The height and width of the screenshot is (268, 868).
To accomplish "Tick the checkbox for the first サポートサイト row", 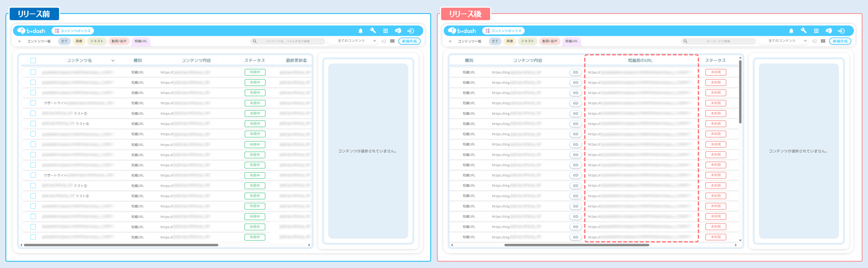I will pyautogui.click(x=33, y=103).
